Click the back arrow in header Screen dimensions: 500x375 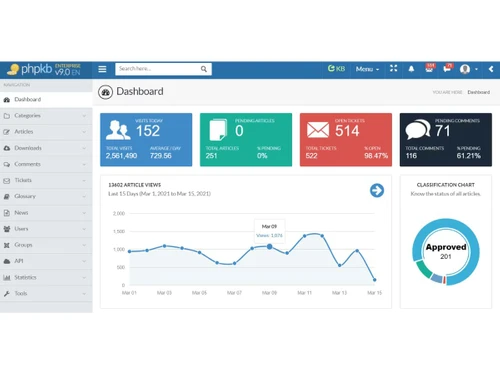[491, 69]
